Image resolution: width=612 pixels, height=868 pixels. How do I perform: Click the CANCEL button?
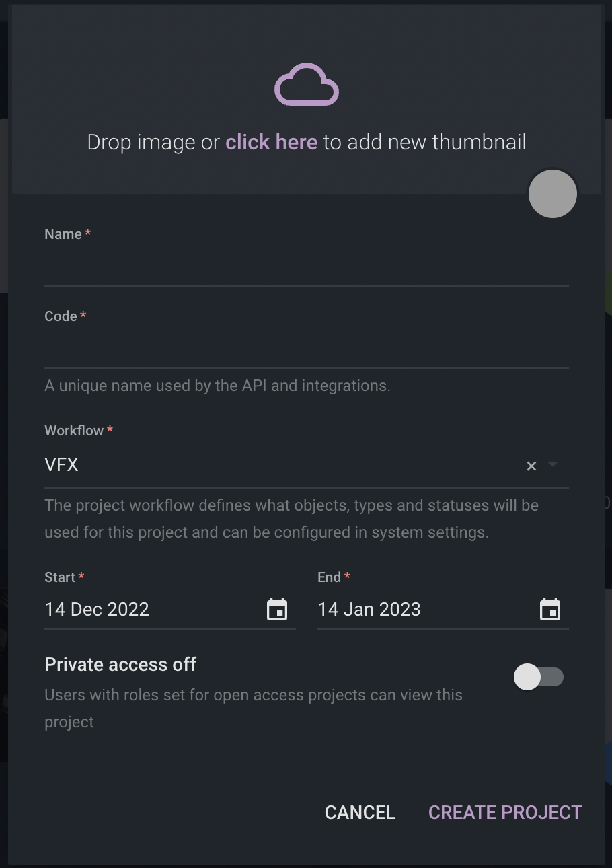(360, 813)
